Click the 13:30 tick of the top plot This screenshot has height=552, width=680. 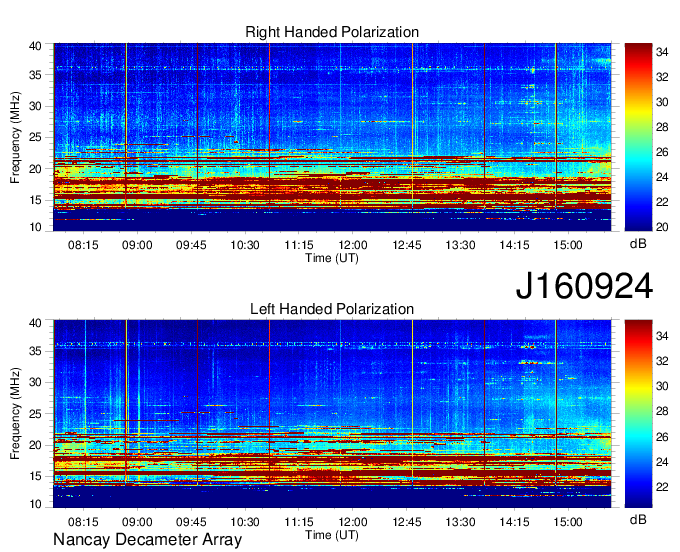click(x=461, y=245)
